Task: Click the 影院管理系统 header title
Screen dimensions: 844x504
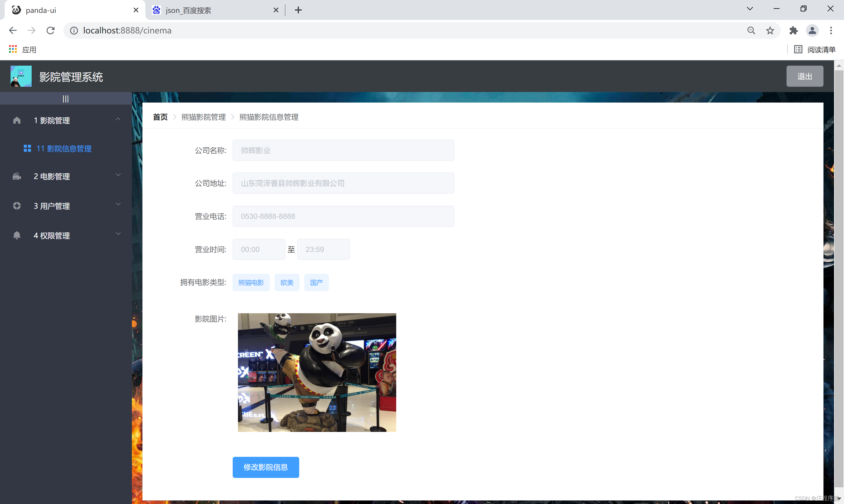Action: [71, 77]
